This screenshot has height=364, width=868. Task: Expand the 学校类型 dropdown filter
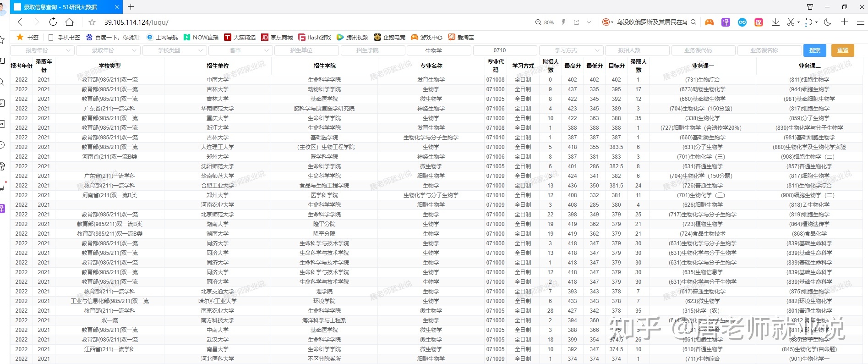(x=174, y=50)
